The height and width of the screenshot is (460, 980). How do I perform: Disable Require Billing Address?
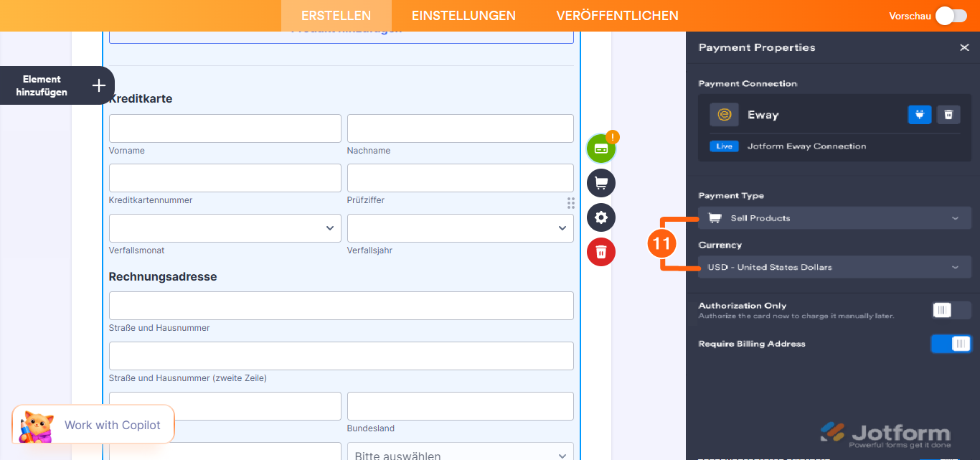pyautogui.click(x=951, y=343)
